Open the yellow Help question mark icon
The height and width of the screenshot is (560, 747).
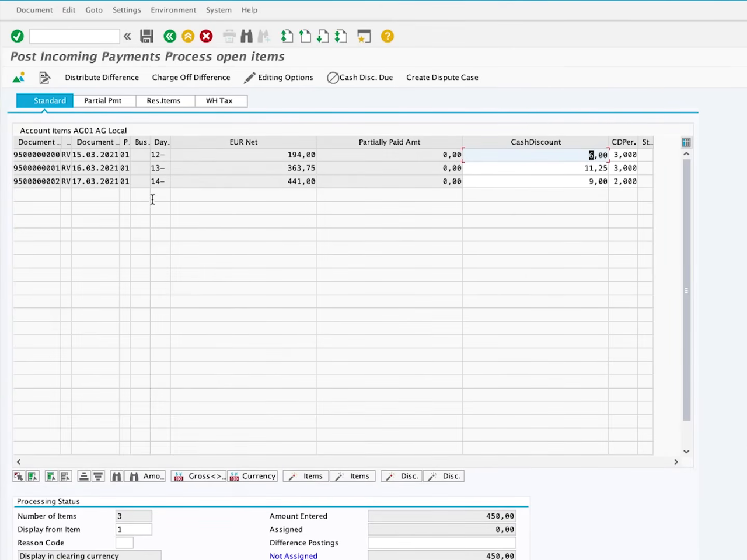click(388, 36)
